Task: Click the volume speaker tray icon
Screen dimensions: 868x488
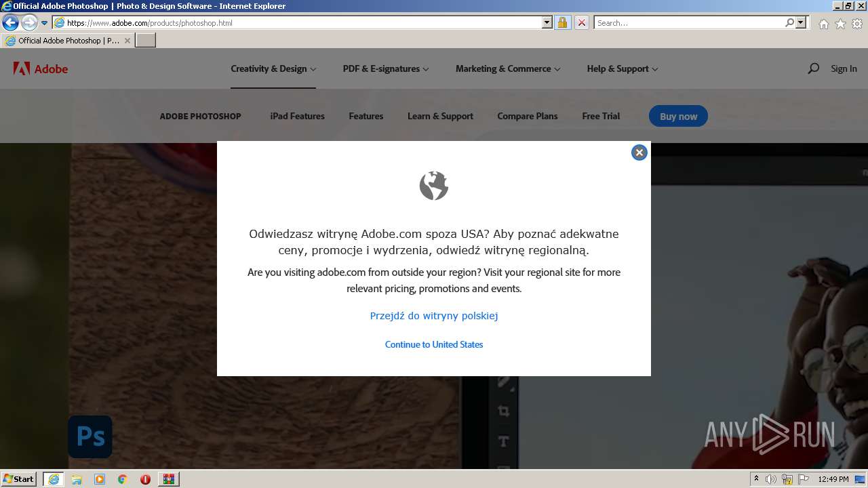Action: [771, 479]
